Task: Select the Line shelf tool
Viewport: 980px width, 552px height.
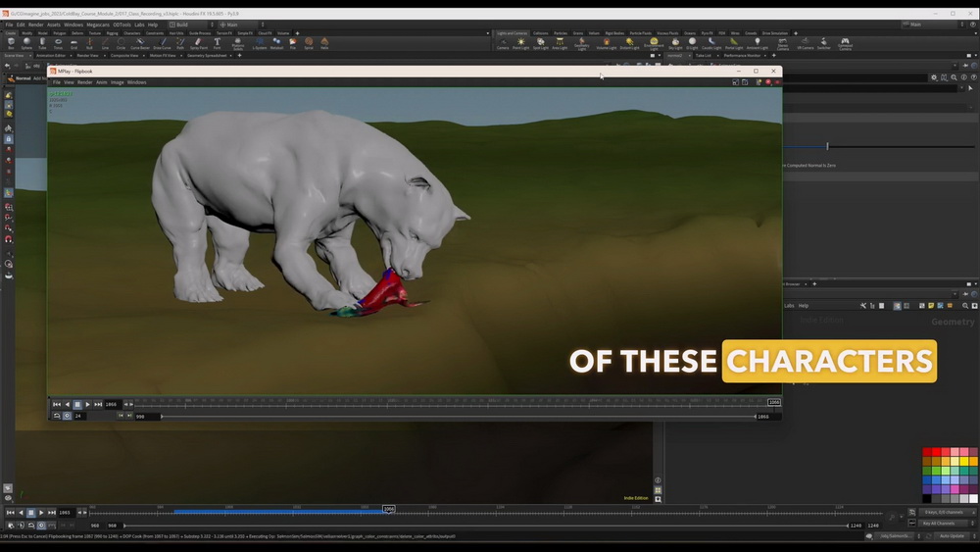Action: pos(105,43)
